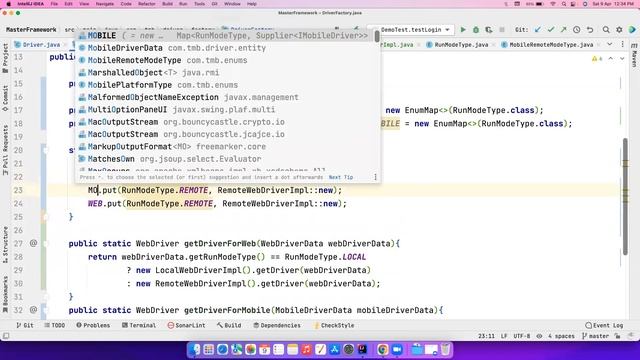The width and height of the screenshot is (640, 360).
Task: Click the Next Tip link in completion popup
Action: tap(341, 177)
